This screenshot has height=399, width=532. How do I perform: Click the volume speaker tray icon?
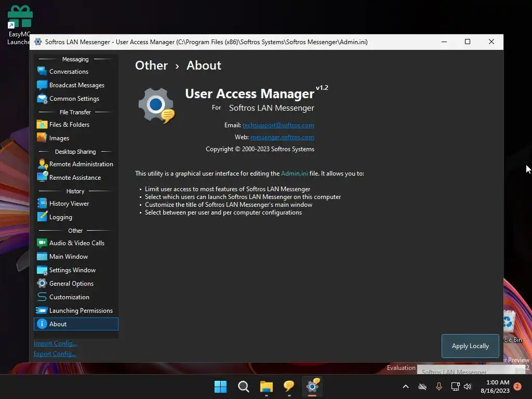click(x=468, y=387)
